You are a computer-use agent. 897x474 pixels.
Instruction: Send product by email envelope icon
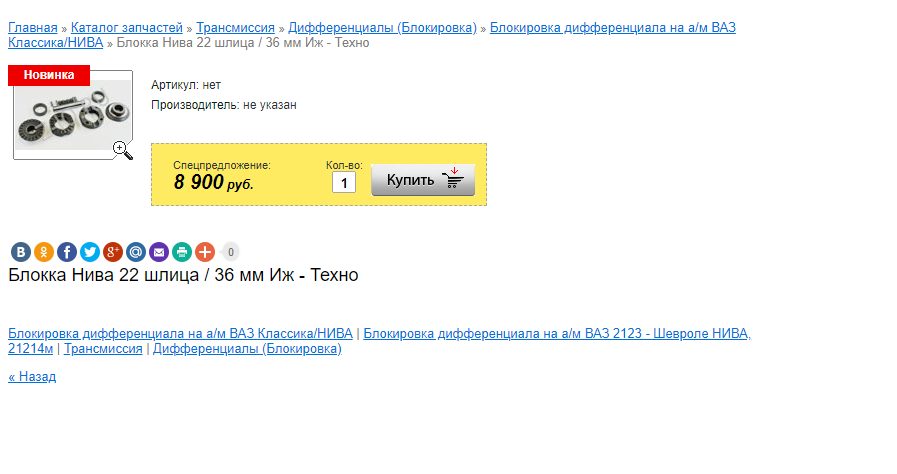(x=158, y=252)
